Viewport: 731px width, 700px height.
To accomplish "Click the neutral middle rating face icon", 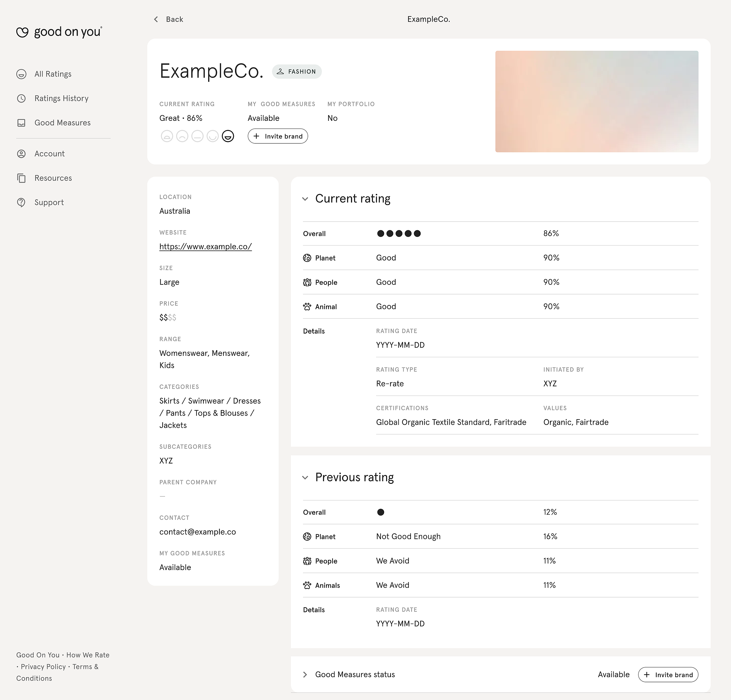I will [x=197, y=136].
